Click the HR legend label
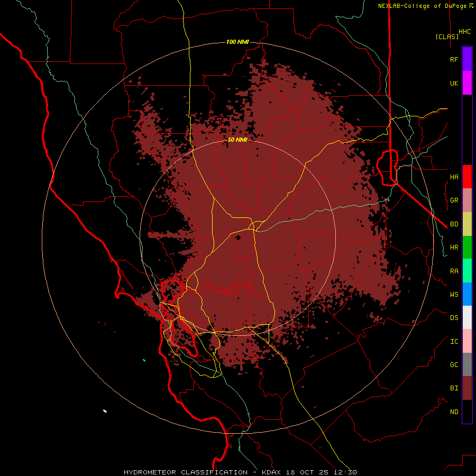 454,248
